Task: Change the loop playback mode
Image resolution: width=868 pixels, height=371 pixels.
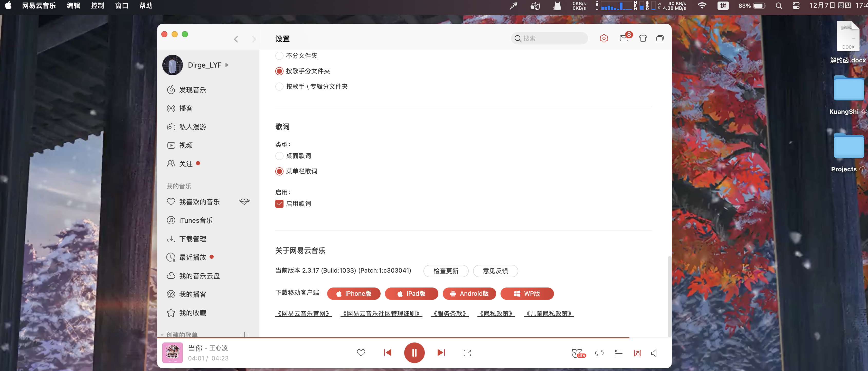Action: click(x=599, y=353)
